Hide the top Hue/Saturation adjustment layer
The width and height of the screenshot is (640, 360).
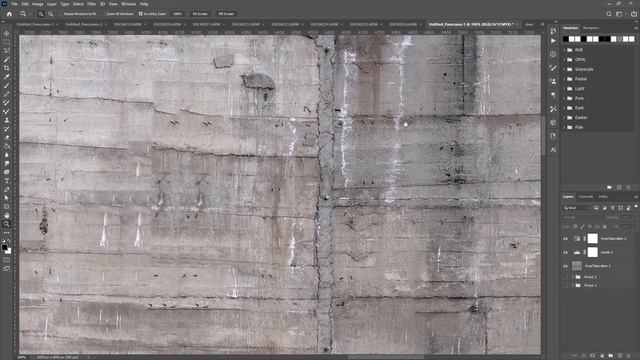pyautogui.click(x=565, y=239)
